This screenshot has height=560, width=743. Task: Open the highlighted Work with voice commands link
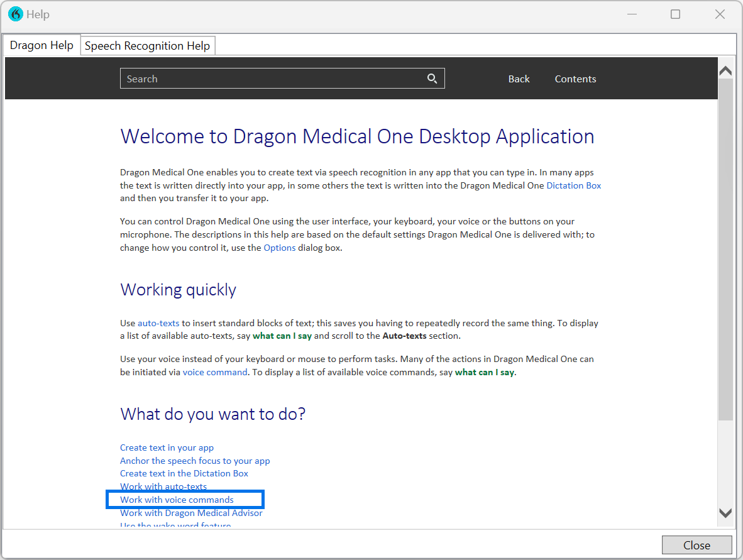click(177, 500)
